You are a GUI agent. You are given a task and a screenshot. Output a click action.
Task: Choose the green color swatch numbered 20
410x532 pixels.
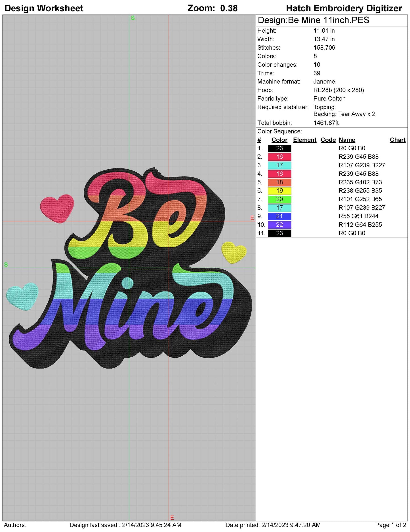(x=279, y=199)
